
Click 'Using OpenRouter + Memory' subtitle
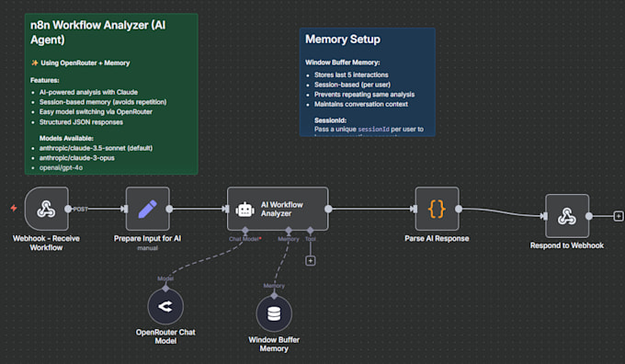tap(85, 63)
